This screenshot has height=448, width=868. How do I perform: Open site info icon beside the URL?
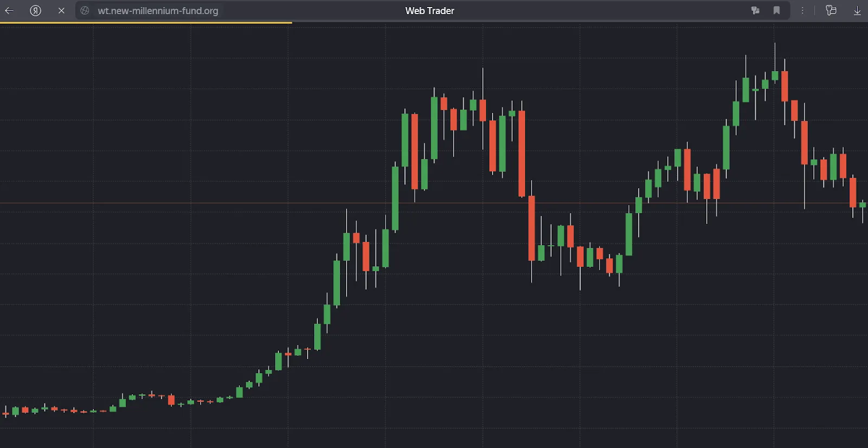coord(85,10)
